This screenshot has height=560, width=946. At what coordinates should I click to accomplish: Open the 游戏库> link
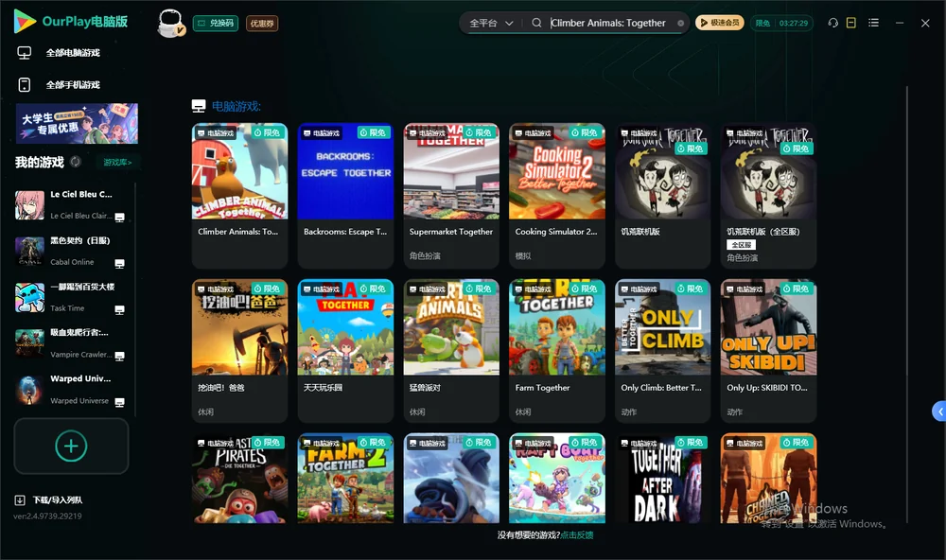pyautogui.click(x=117, y=162)
